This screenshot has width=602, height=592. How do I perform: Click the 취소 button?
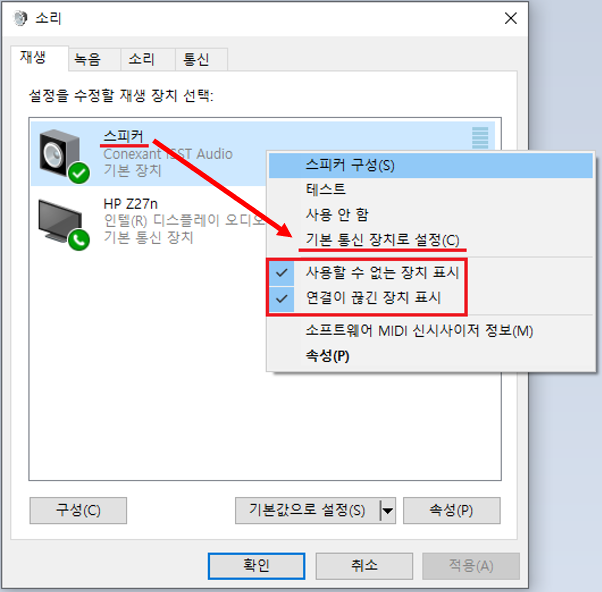[364, 566]
